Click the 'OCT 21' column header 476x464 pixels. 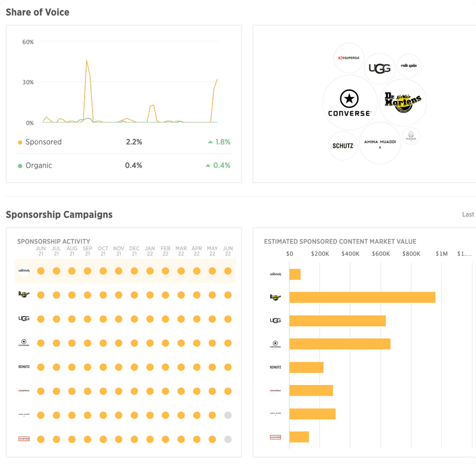click(103, 251)
